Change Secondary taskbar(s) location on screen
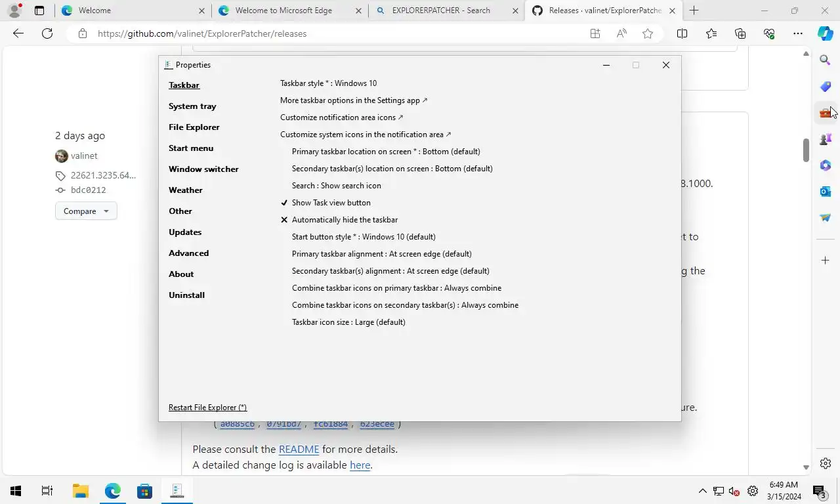This screenshot has height=504, width=840. pos(392,169)
